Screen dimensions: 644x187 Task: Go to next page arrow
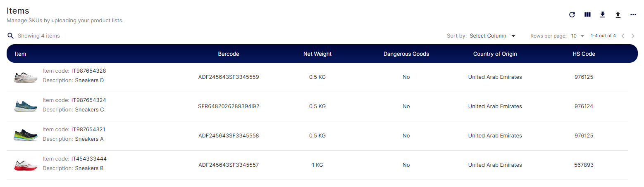pos(633,36)
